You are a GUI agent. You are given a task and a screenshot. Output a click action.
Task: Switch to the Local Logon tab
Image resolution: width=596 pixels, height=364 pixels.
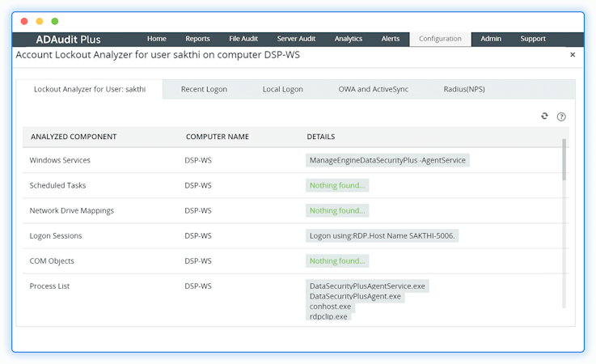pos(283,89)
